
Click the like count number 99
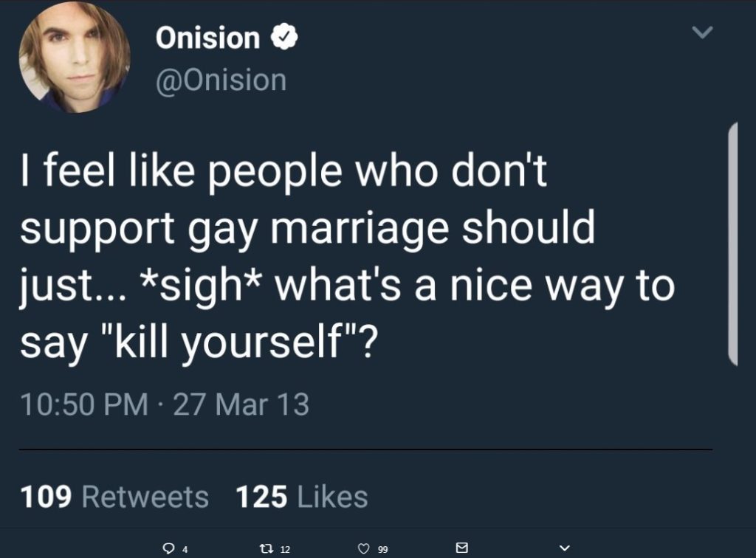click(382, 549)
